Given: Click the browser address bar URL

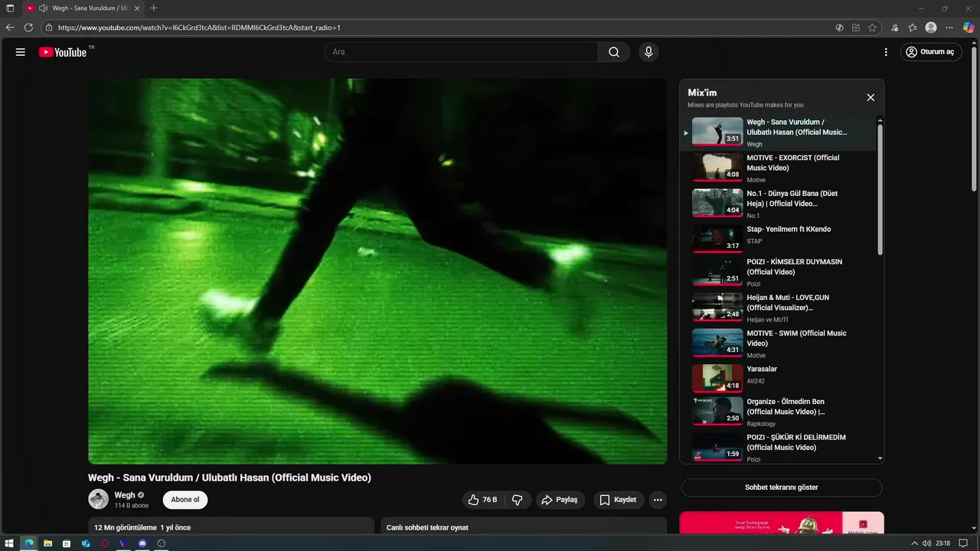Looking at the screenshot, I should 199,28.
